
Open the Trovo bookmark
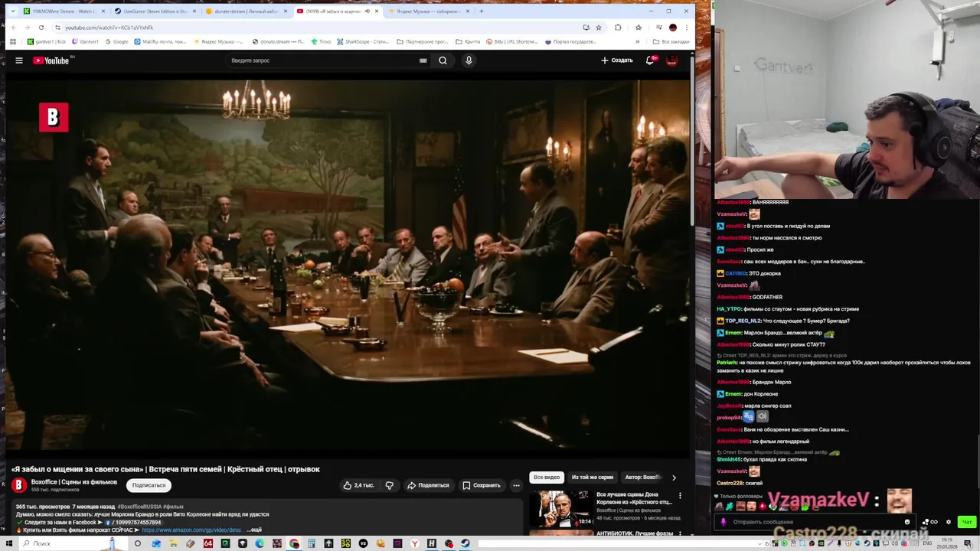(322, 41)
